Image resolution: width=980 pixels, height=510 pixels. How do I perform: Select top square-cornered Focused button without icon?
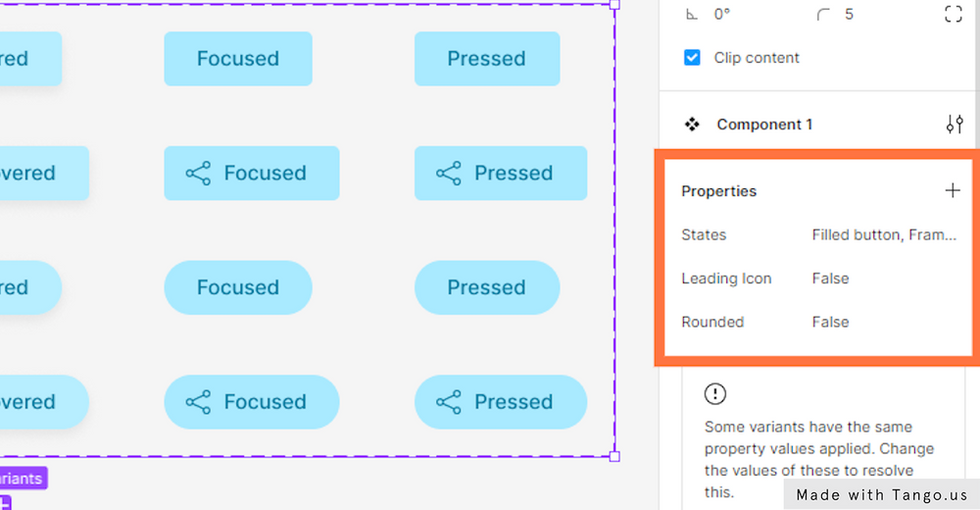pyautogui.click(x=238, y=59)
